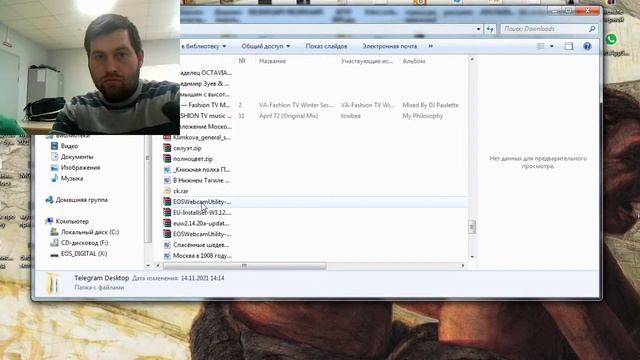Click the EU-Installset-W3.12 archive icon
This screenshot has width=640, height=360.
click(167, 212)
